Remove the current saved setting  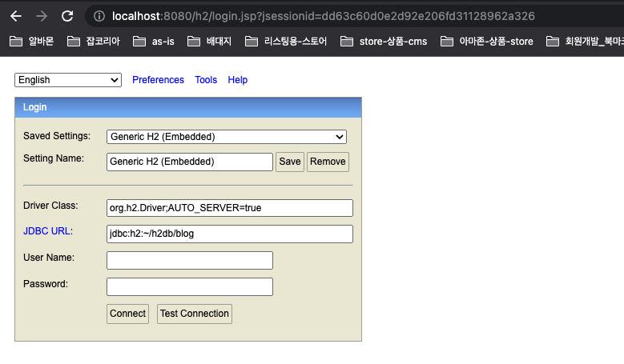pos(328,162)
